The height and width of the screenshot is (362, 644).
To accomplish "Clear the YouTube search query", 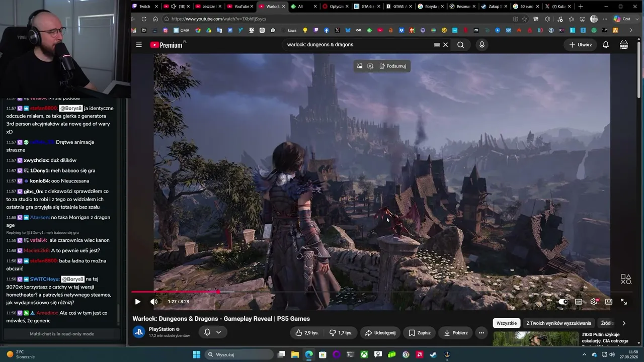I will click(x=445, y=45).
